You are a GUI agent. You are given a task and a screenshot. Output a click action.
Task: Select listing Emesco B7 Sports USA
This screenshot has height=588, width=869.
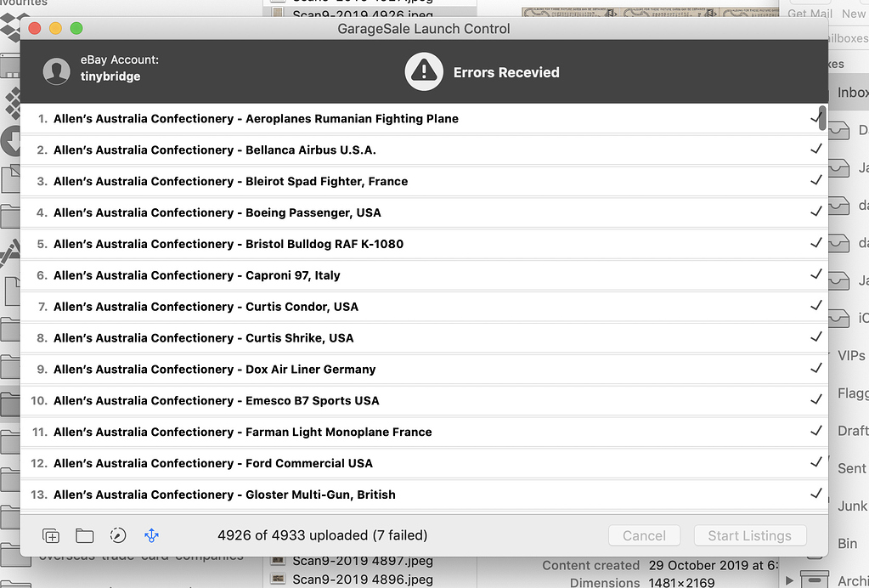click(x=424, y=400)
